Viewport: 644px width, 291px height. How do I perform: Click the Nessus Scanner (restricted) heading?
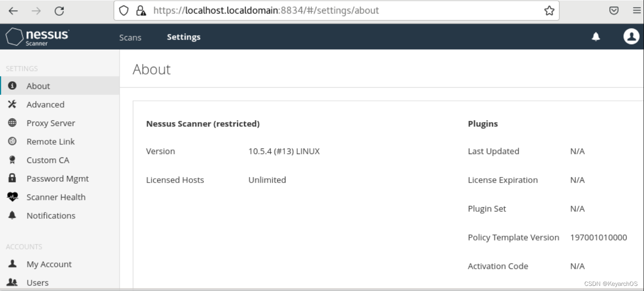203,124
